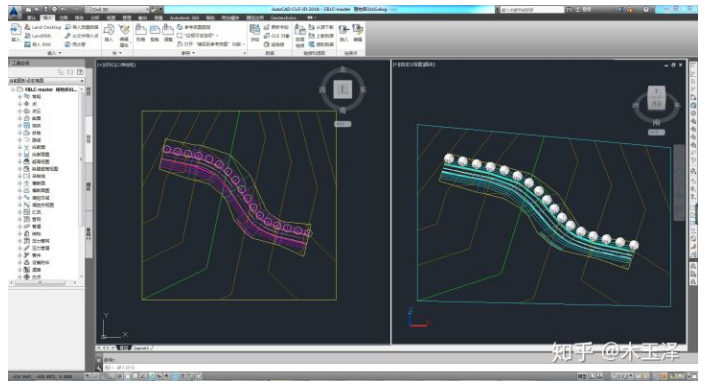This screenshot has width=706, height=392.
Task: Click the Sign In button in the title bar
Action: [584, 9]
